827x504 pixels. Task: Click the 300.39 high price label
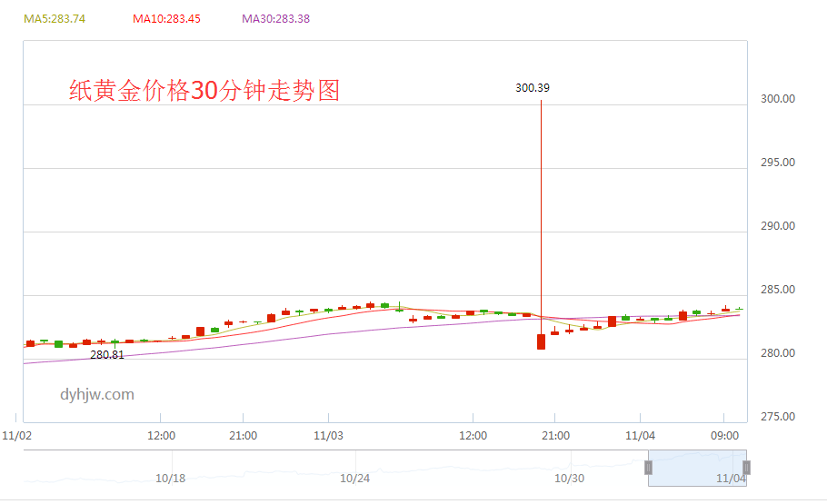point(533,88)
